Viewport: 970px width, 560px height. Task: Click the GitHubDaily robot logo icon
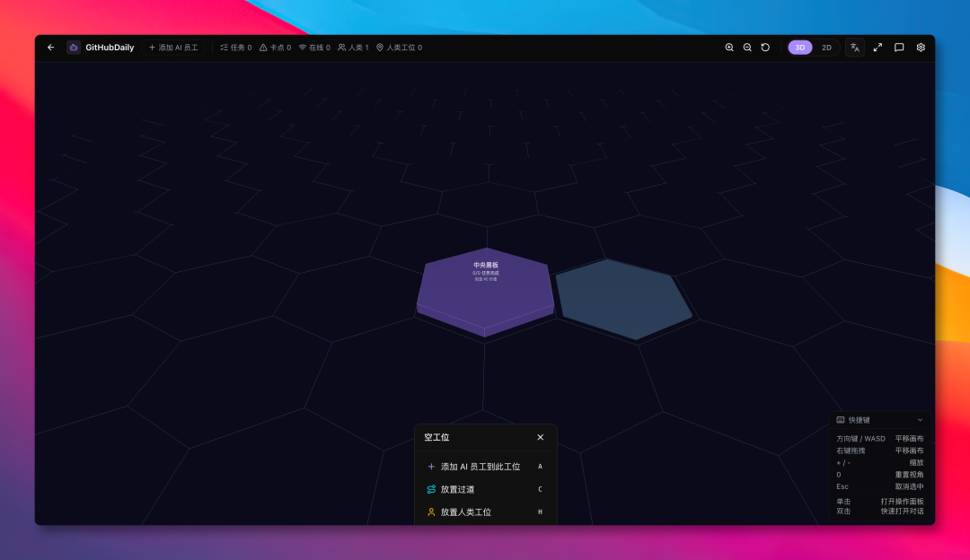click(x=74, y=48)
